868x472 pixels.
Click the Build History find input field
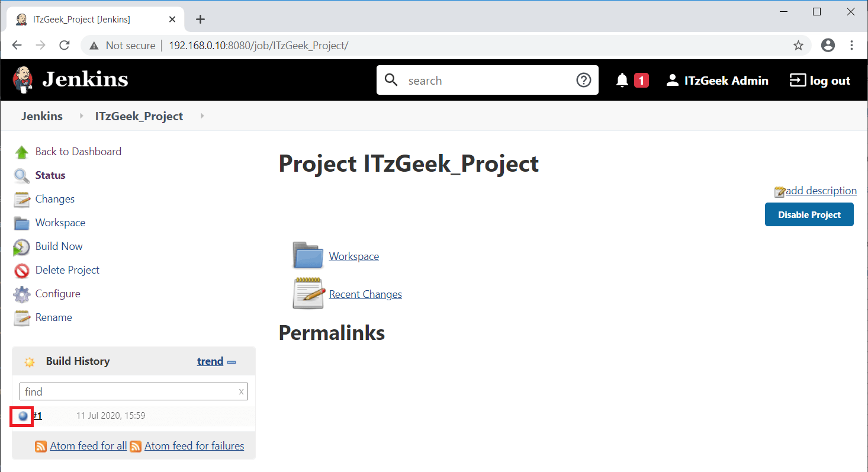coord(134,391)
